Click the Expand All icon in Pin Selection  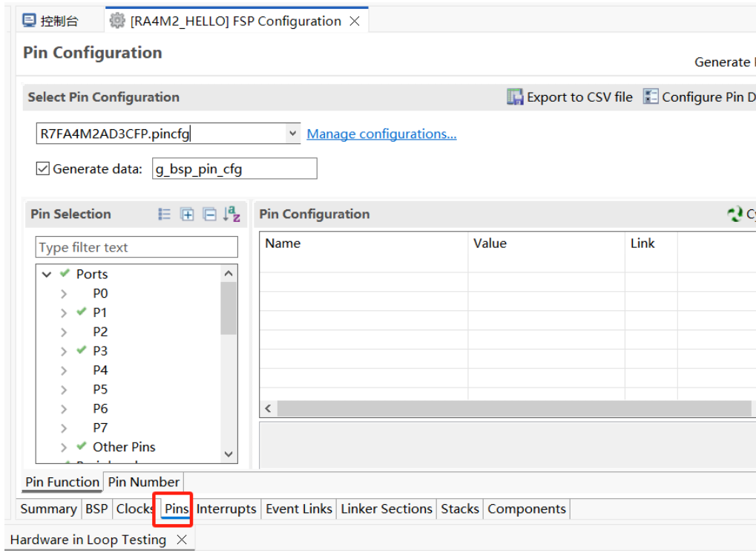click(x=187, y=215)
